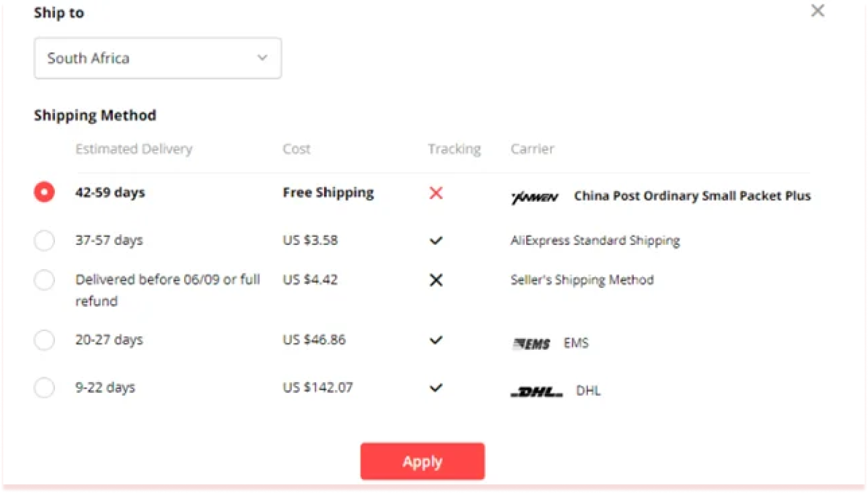Click the tracking checkmark in the EMS row
The height and width of the screenshot is (493, 868).
(x=436, y=340)
